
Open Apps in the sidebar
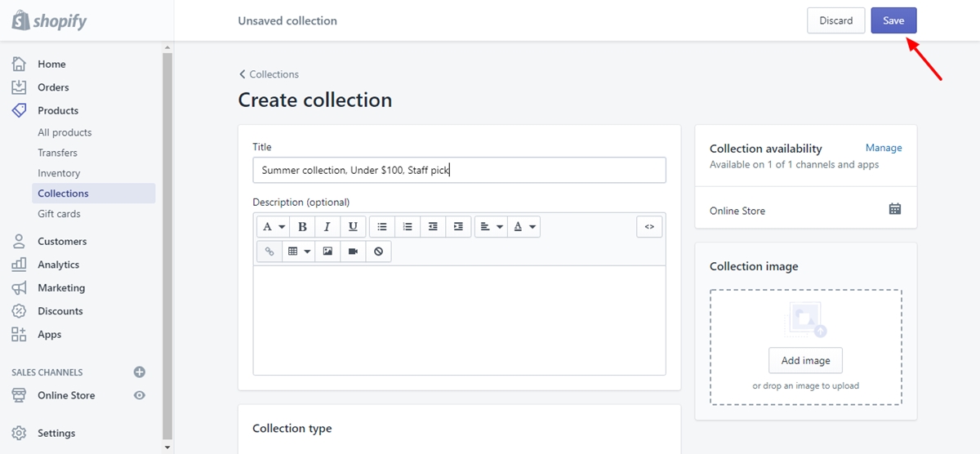pyautogui.click(x=49, y=334)
